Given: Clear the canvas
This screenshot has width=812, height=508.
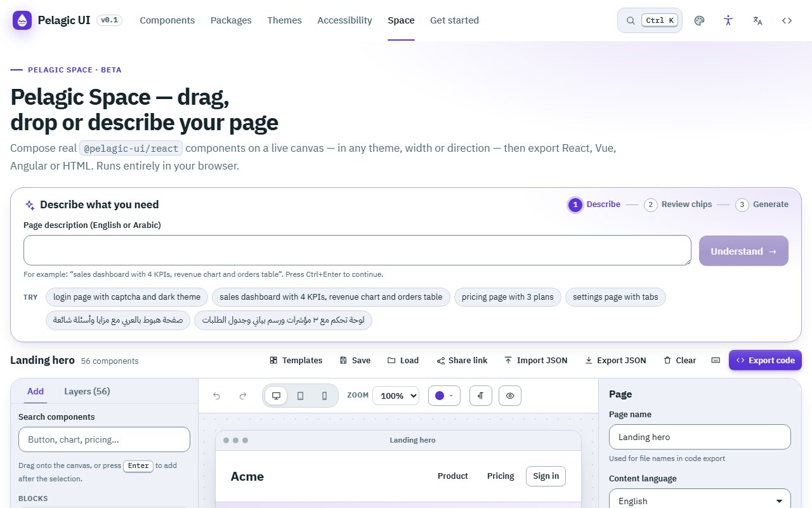Looking at the screenshot, I should pos(680,360).
